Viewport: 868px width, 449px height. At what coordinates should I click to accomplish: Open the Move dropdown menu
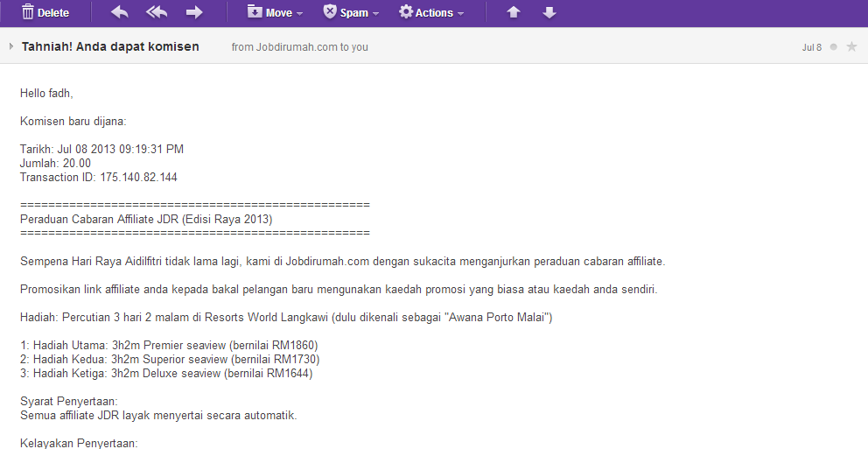275,12
